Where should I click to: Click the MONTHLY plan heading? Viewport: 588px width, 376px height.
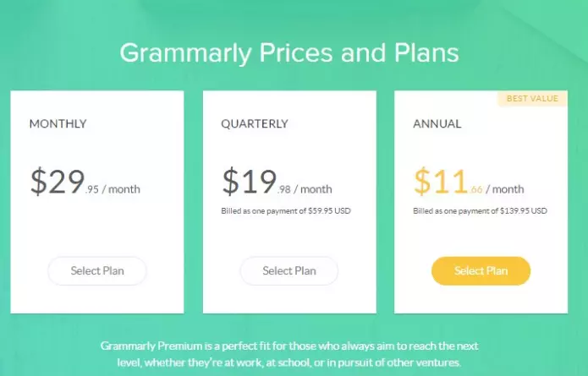[x=58, y=123]
